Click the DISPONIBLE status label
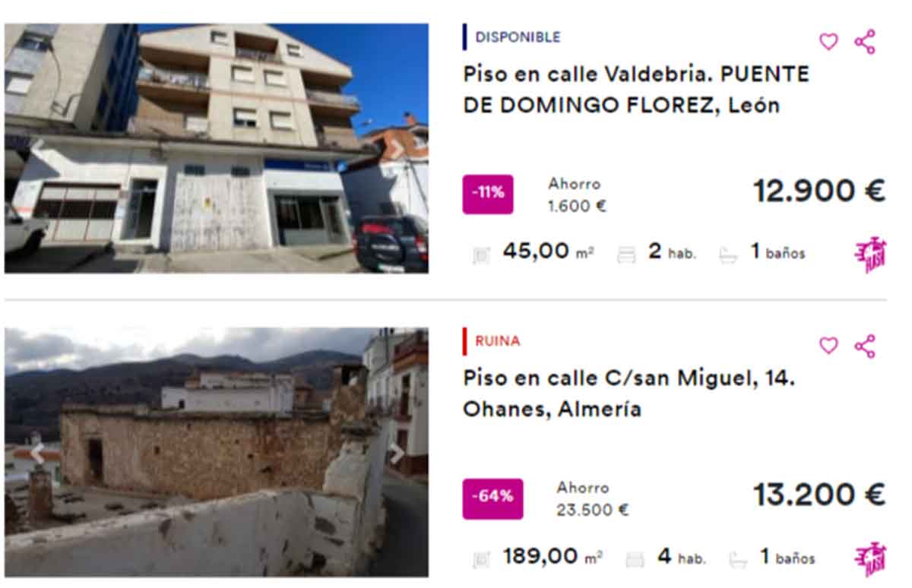This screenshot has width=912, height=588. (518, 36)
